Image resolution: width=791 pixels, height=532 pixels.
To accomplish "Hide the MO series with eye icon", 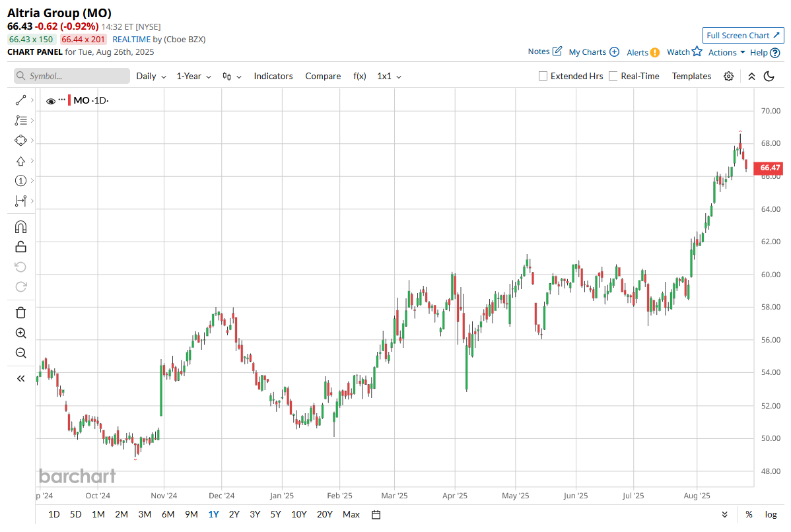I will [x=50, y=101].
